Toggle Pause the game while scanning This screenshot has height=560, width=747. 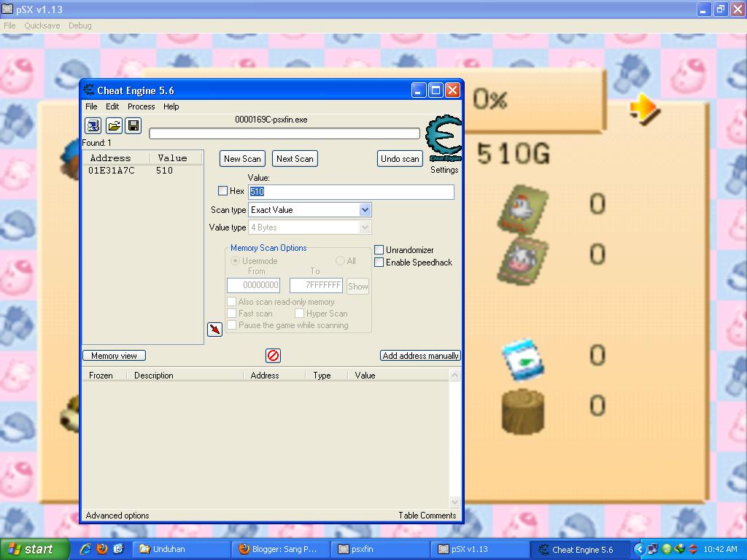point(231,324)
